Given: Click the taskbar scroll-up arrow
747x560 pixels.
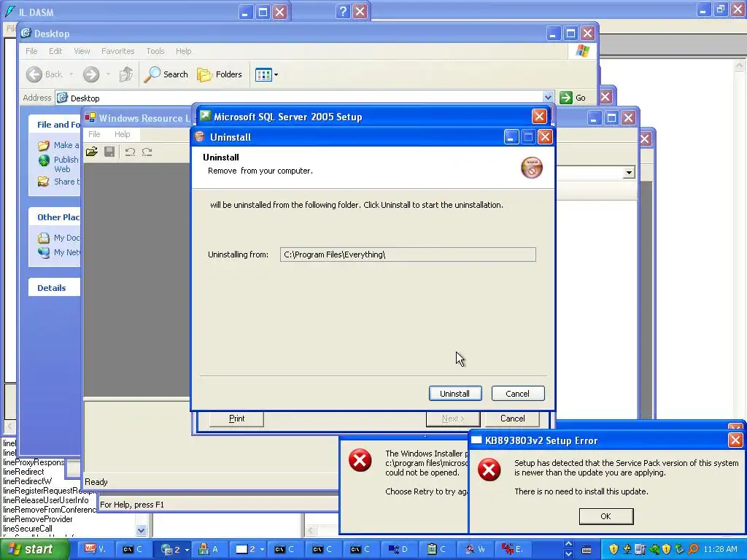Looking at the screenshot, I should pyautogui.click(x=568, y=544).
